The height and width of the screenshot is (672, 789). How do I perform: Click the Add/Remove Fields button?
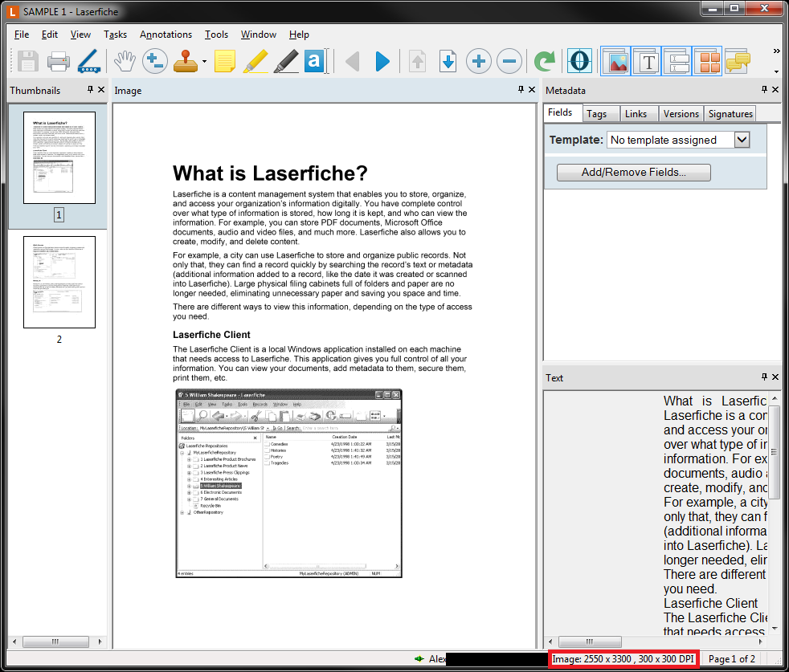tap(634, 172)
